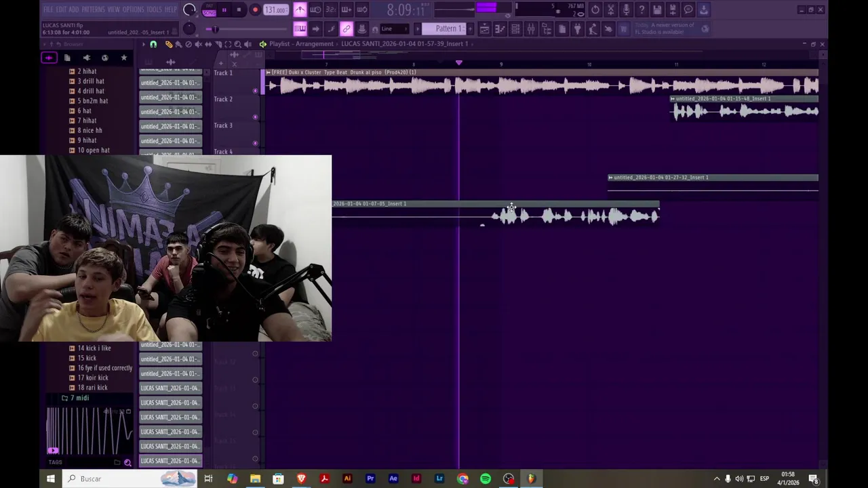
Task: Mute Track 1 using its dot
Action: pos(255,90)
